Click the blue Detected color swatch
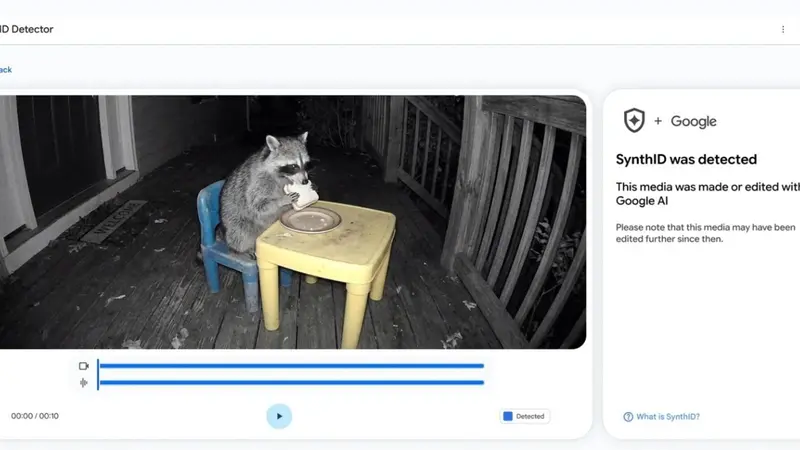 [x=508, y=416]
